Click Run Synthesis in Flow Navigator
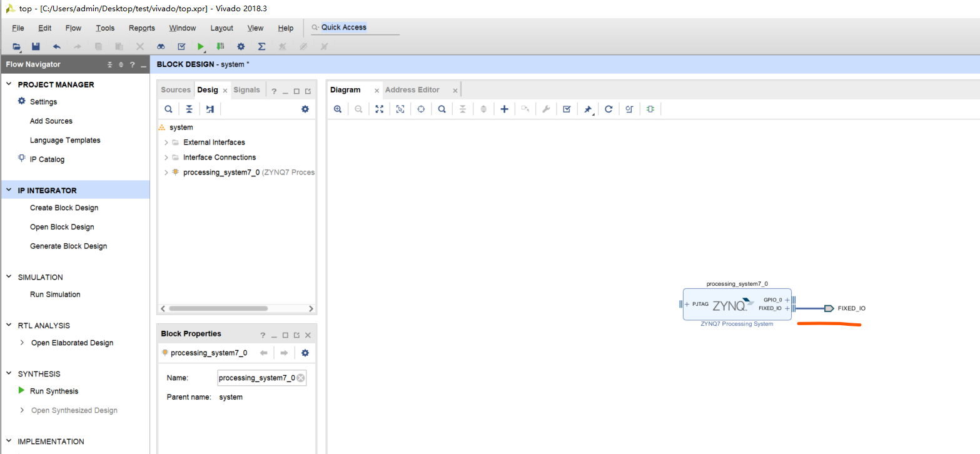The height and width of the screenshot is (454, 980). click(54, 391)
